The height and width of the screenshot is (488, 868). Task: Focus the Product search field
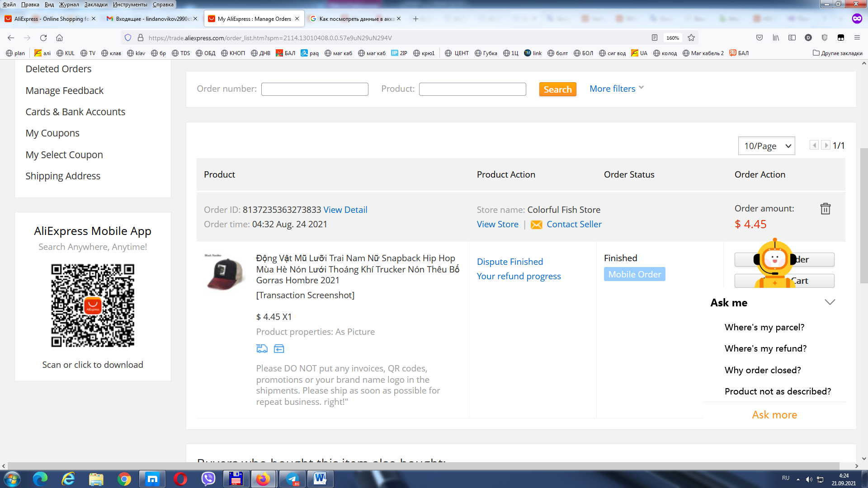coord(472,89)
